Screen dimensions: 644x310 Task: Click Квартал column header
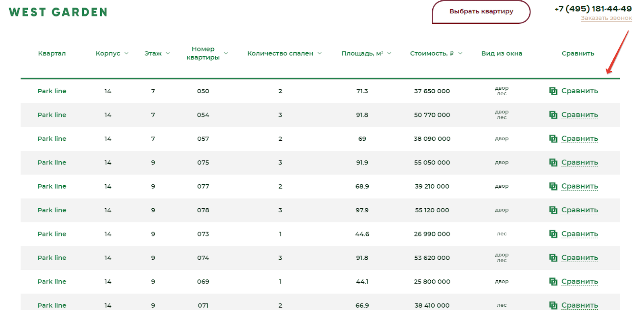click(x=52, y=53)
